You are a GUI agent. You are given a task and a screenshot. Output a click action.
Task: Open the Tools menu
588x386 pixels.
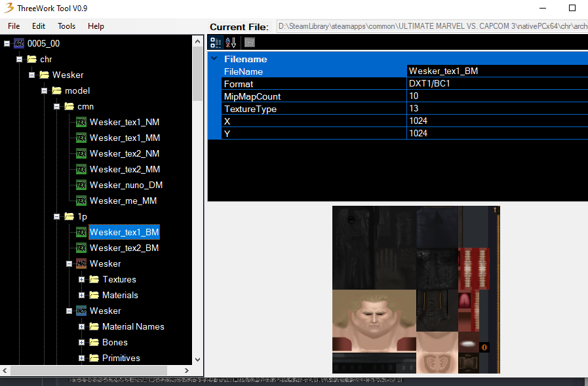click(66, 26)
